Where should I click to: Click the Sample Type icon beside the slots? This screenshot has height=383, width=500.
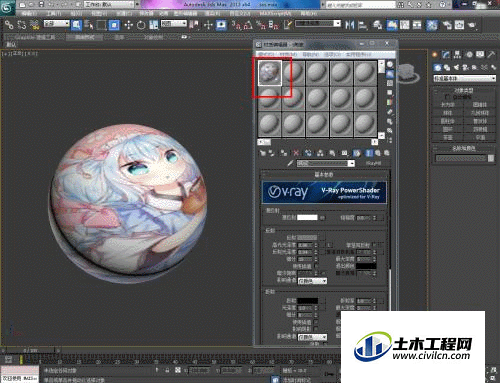(x=390, y=65)
